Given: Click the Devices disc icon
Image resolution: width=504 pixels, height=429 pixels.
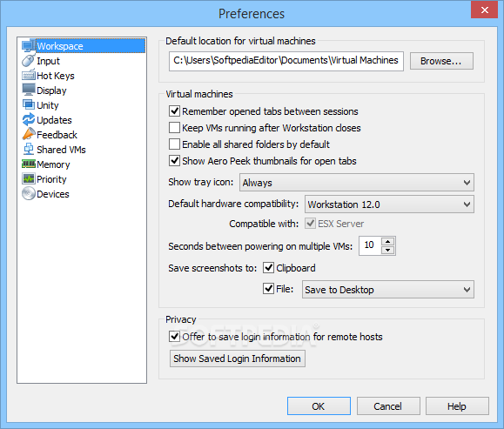Looking at the screenshot, I should coord(29,193).
